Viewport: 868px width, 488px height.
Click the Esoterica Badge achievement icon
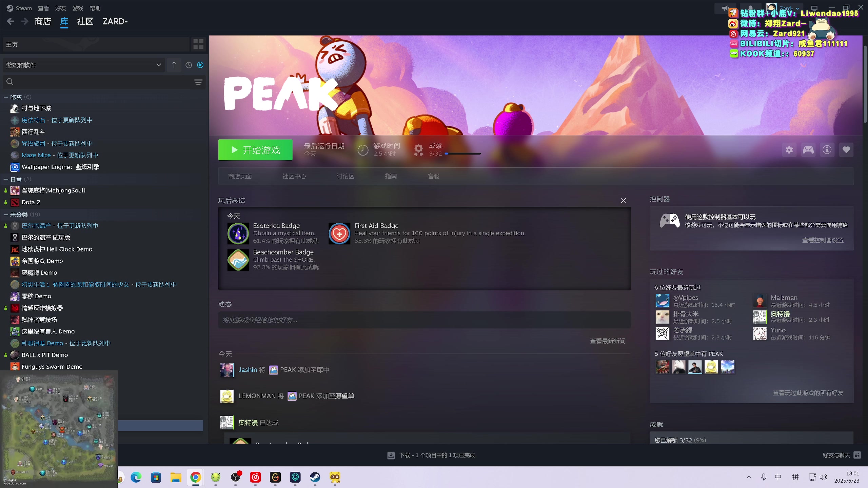point(238,233)
